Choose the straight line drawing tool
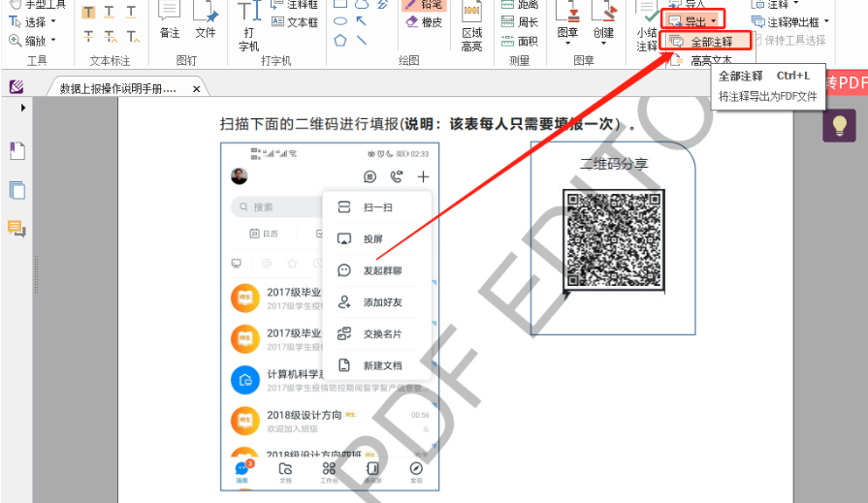The width and height of the screenshot is (868, 503). 362,41
